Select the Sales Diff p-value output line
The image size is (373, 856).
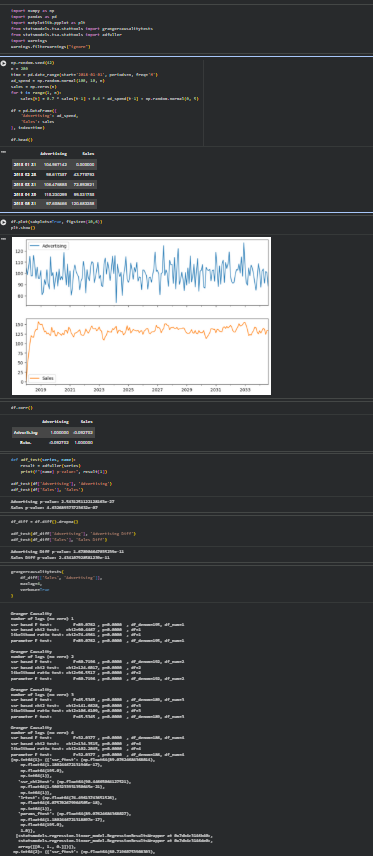60,557
